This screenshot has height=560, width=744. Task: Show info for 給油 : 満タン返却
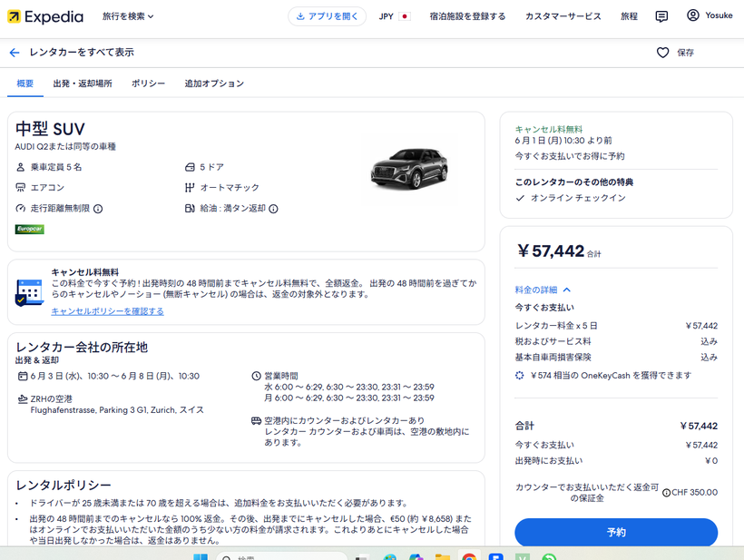pos(273,209)
